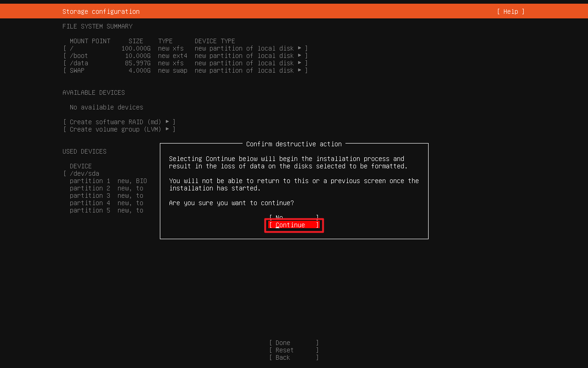Click the 'Storage configuration' header title
This screenshot has width=588, height=368.
101,11
